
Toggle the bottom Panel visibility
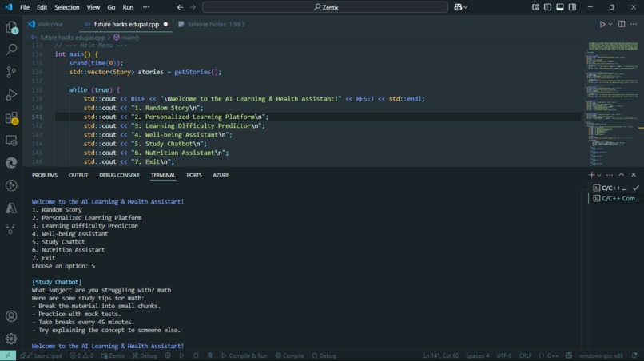[560, 7]
